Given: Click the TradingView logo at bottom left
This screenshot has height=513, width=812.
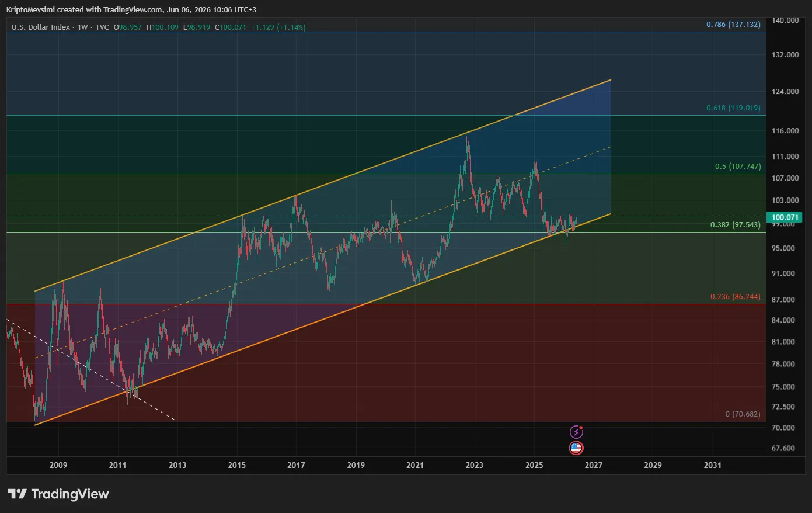Looking at the screenshot, I should tap(58, 494).
